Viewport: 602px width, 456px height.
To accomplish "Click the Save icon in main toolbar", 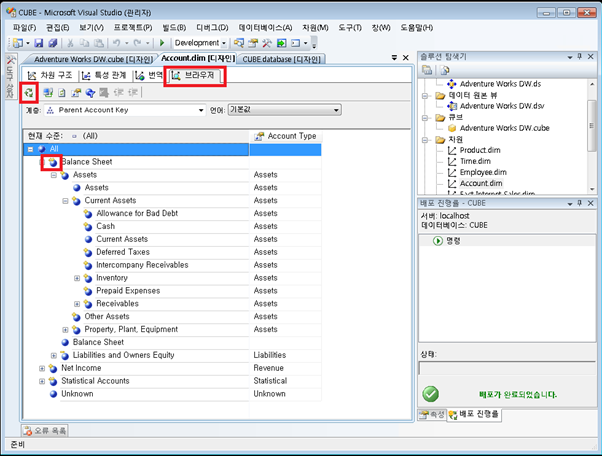I will pyautogui.click(x=39, y=43).
